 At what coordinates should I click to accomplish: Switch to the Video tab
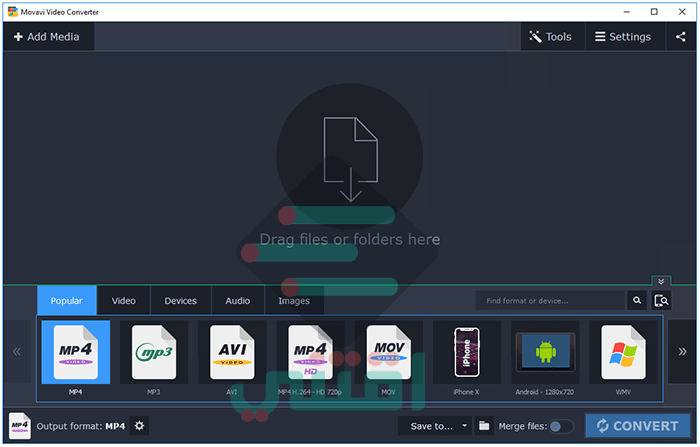pyautogui.click(x=124, y=301)
